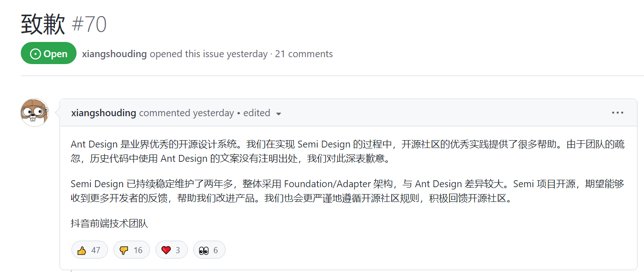Open the three-dot comment options menu
This screenshot has height=272, width=644.
pos(617,112)
